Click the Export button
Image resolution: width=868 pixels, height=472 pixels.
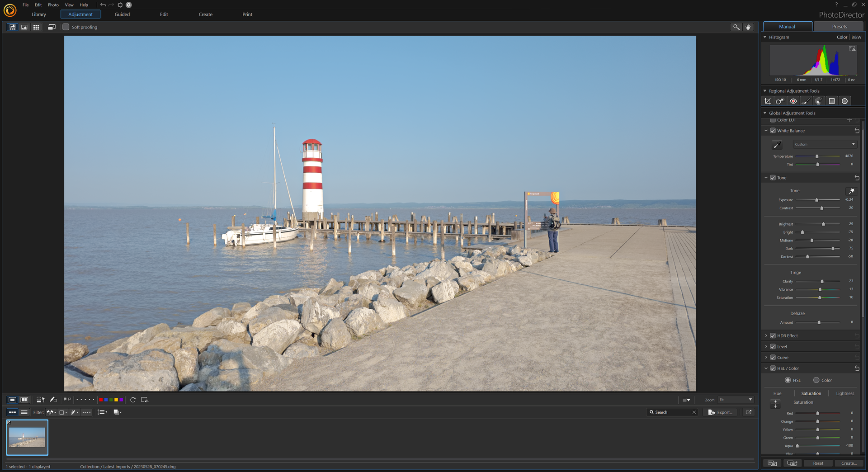(x=720, y=412)
